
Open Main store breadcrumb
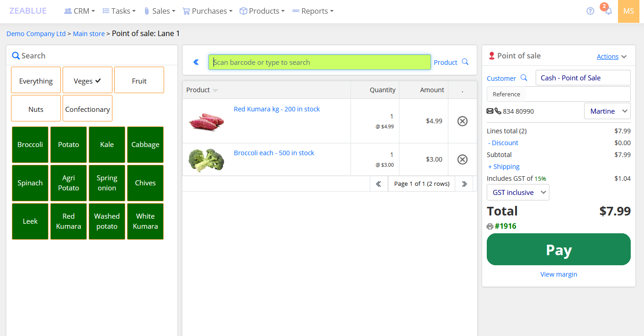pos(89,34)
